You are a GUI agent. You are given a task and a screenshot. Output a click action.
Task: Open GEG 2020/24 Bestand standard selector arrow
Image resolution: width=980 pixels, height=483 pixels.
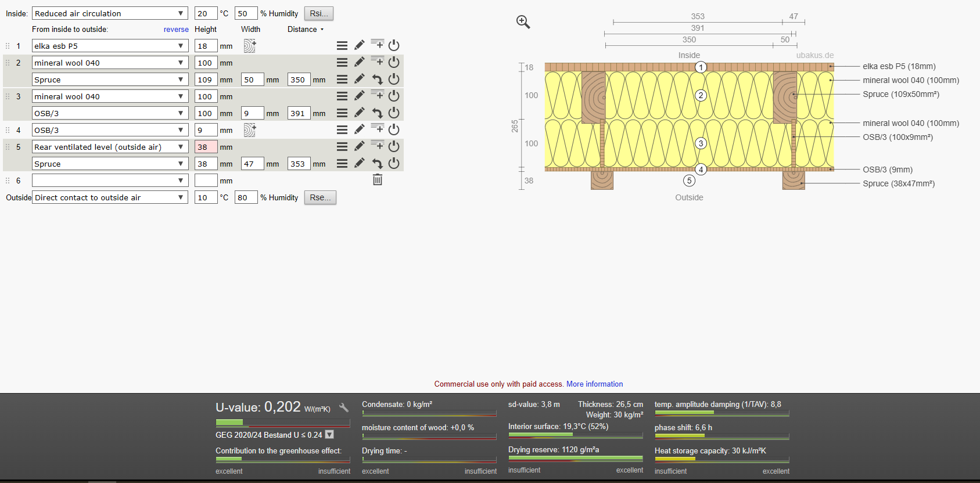[x=329, y=434]
